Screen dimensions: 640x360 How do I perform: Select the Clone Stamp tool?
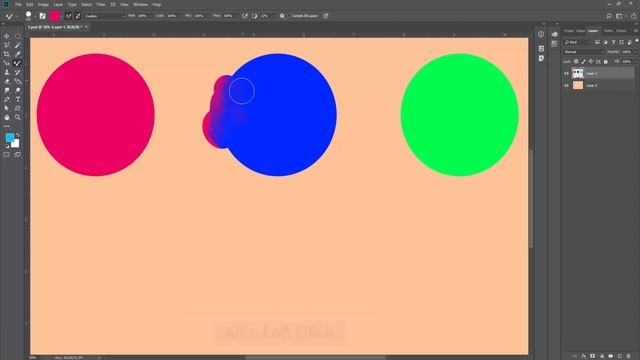(7, 72)
